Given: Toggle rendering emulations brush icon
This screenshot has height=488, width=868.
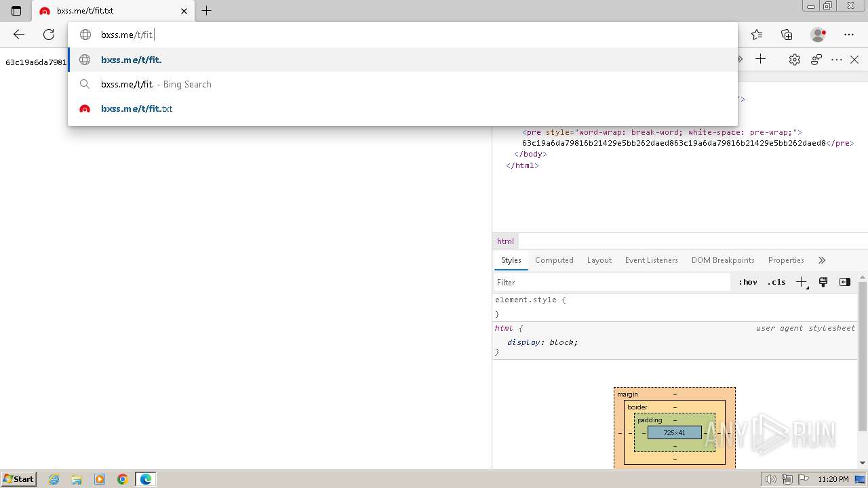Looking at the screenshot, I should [823, 283].
